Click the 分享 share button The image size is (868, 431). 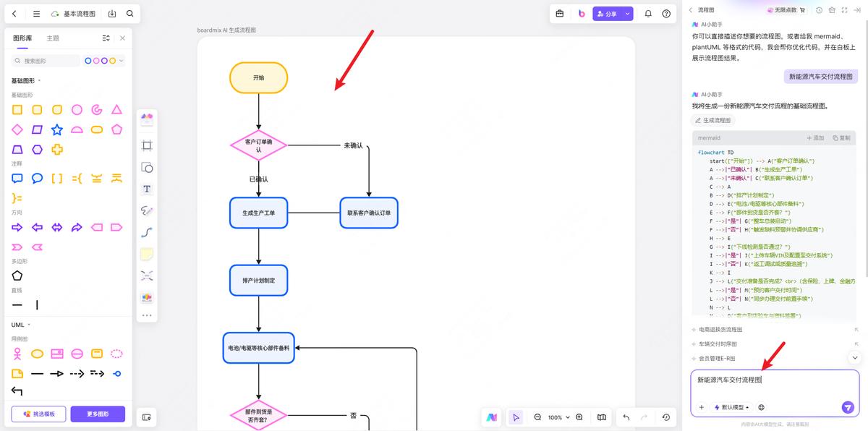pyautogui.click(x=608, y=14)
